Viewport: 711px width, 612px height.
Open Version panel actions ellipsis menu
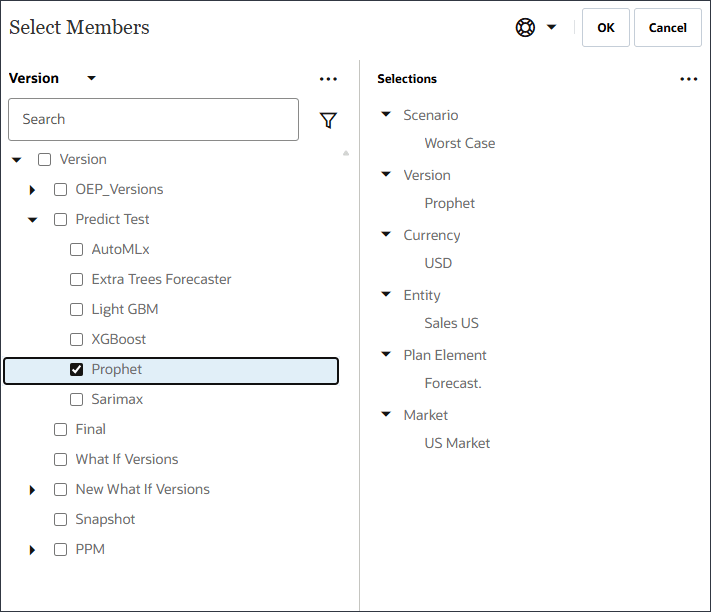pyautogui.click(x=328, y=79)
